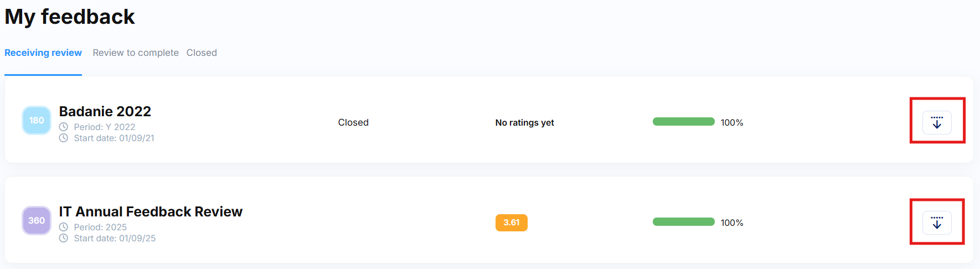Switch to the Receiving review tab
Screen dimensions: 980x269
tap(43, 53)
